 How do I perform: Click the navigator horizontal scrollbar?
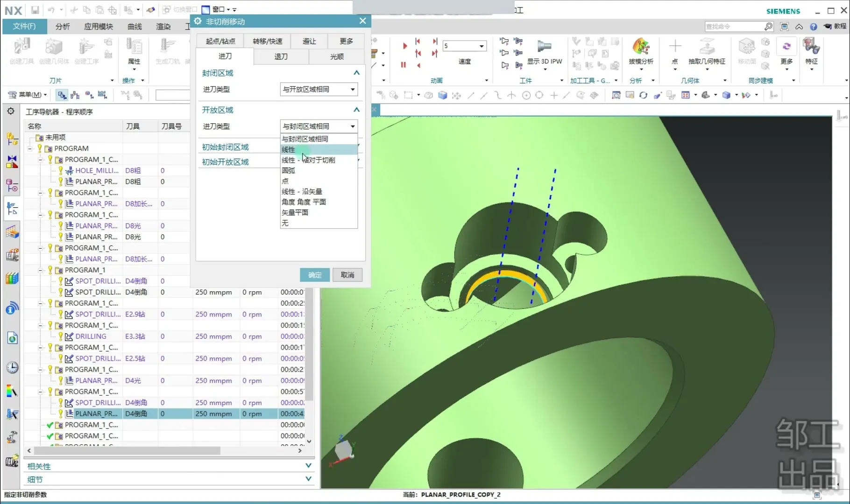(127, 451)
